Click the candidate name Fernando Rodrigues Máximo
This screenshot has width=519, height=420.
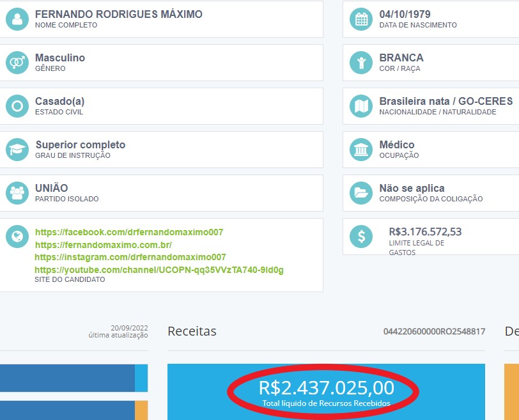click(118, 14)
